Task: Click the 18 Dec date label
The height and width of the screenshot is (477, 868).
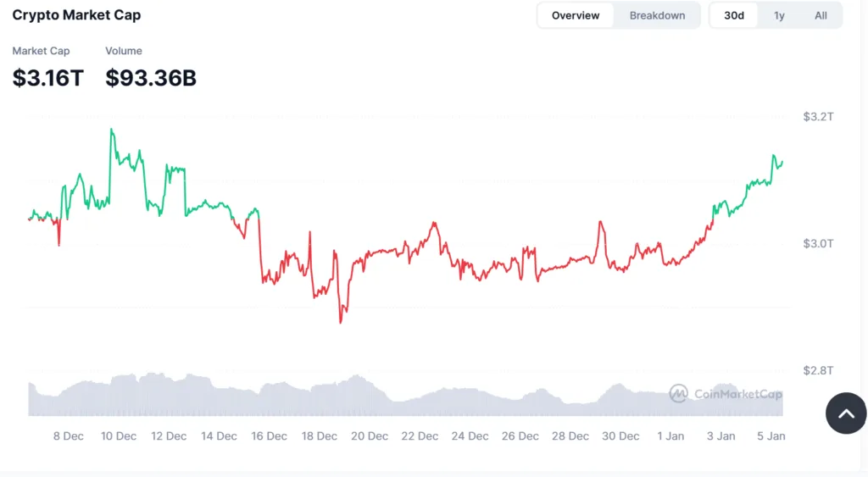Action: point(320,436)
